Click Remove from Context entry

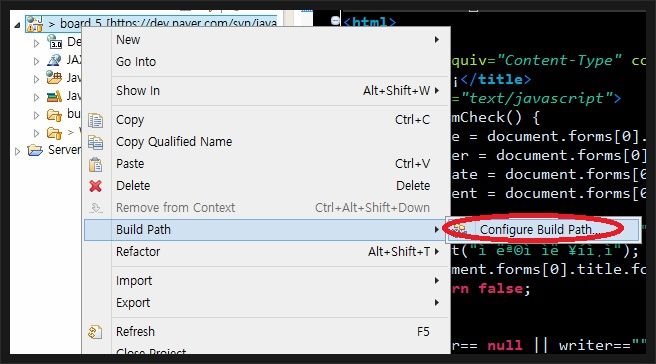pos(266,208)
